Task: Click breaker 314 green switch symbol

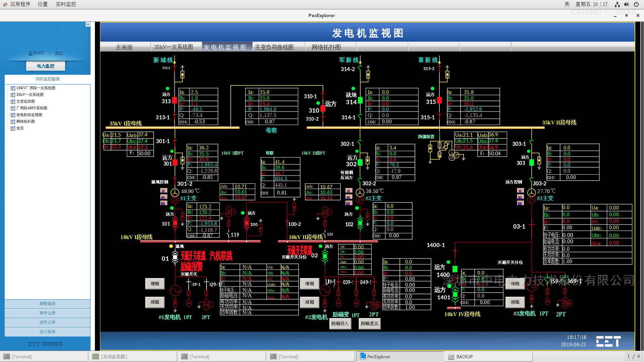Action: (x=360, y=100)
